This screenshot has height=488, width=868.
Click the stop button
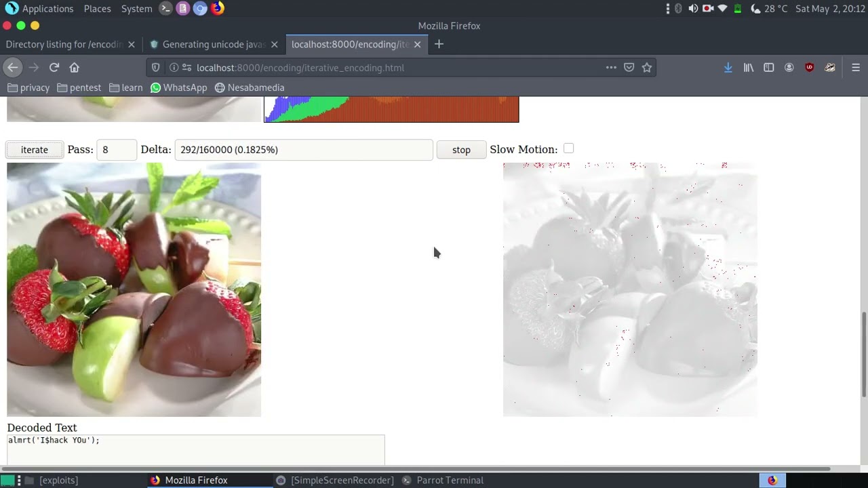click(461, 150)
